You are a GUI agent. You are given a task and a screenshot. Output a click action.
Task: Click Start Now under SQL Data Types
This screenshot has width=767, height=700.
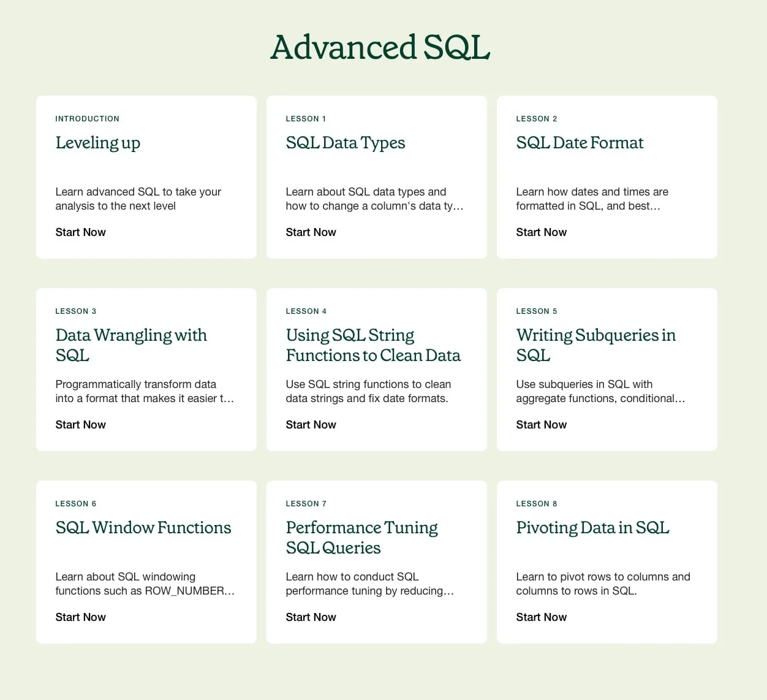[311, 232]
